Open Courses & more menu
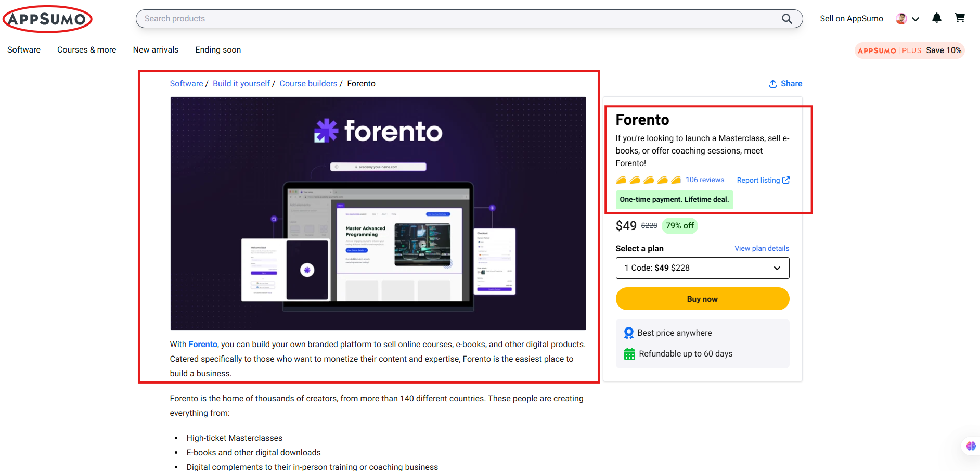This screenshot has width=980, height=471. coord(87,50)
